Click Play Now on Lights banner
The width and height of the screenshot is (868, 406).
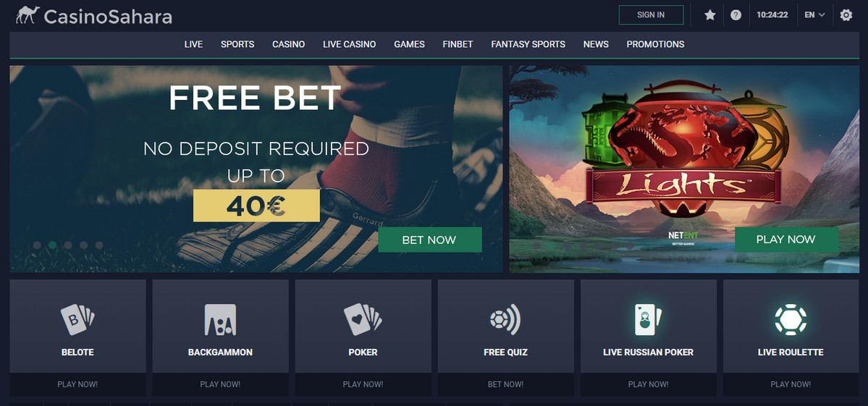point(786,240)
